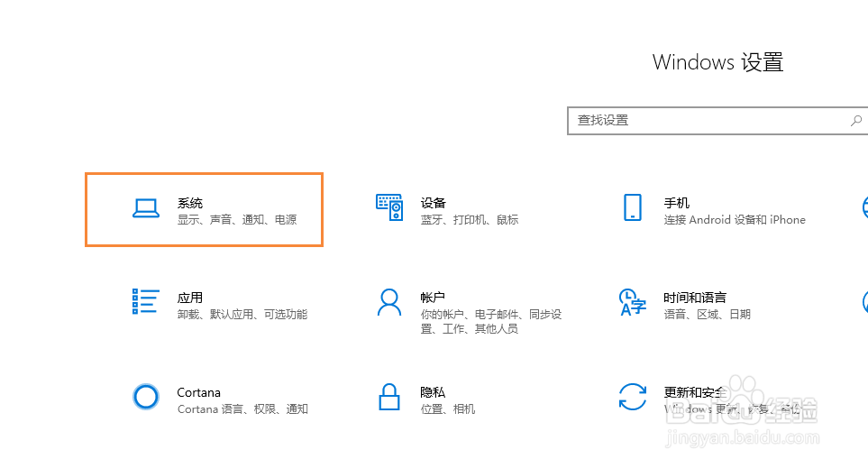Open the 隐私 settings label
The image size is (868, 468).
coord(433,392)
